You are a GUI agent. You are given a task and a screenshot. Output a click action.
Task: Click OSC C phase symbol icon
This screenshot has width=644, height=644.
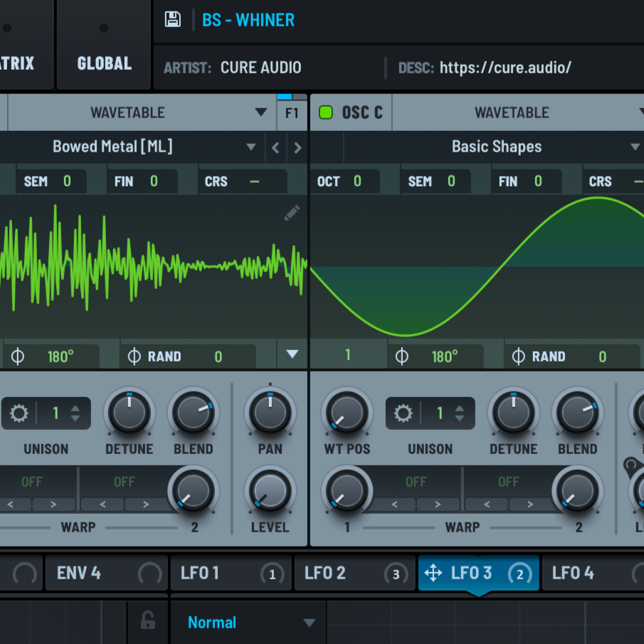402,356
